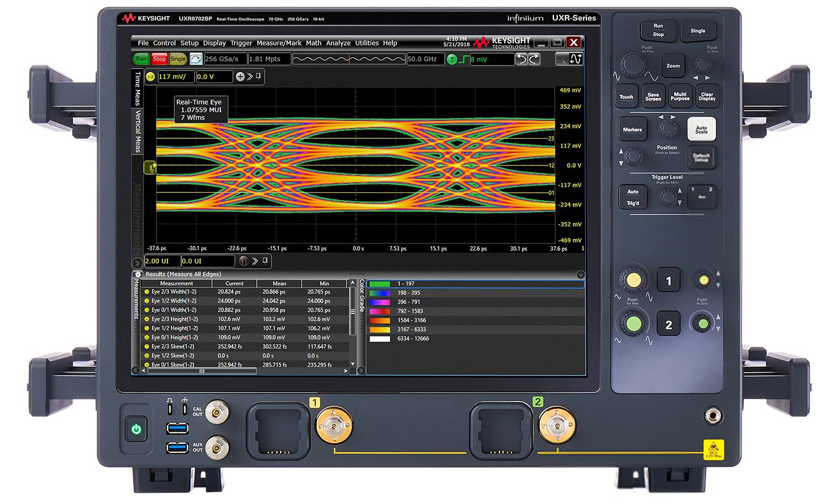Click the plus icon to add a channel

[x=240, y=76]
